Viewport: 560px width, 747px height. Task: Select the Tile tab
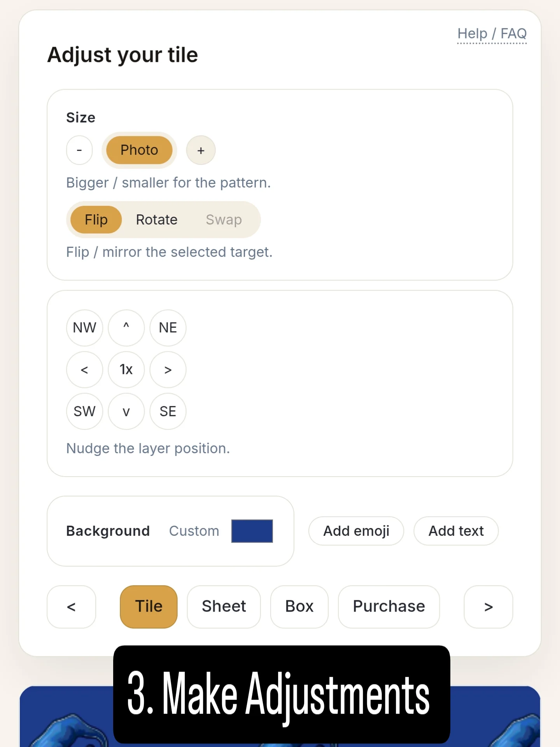pos(148,606)
